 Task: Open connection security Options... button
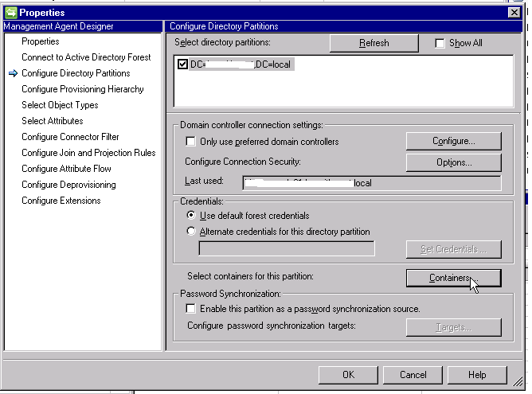pyautogui.click(x=453, y=162)
